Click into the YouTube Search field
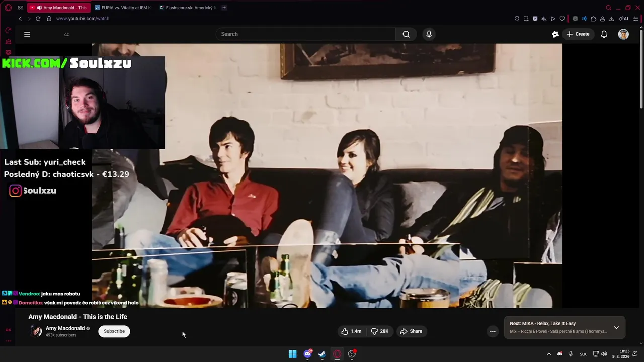Screen dimensions: 644x362 tap(306, 34)
